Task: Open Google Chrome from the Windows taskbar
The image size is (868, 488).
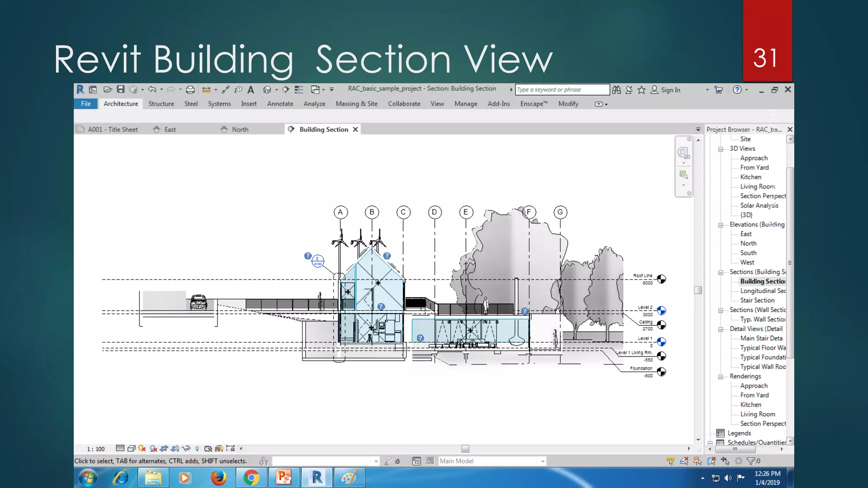Action: (251, 478)
